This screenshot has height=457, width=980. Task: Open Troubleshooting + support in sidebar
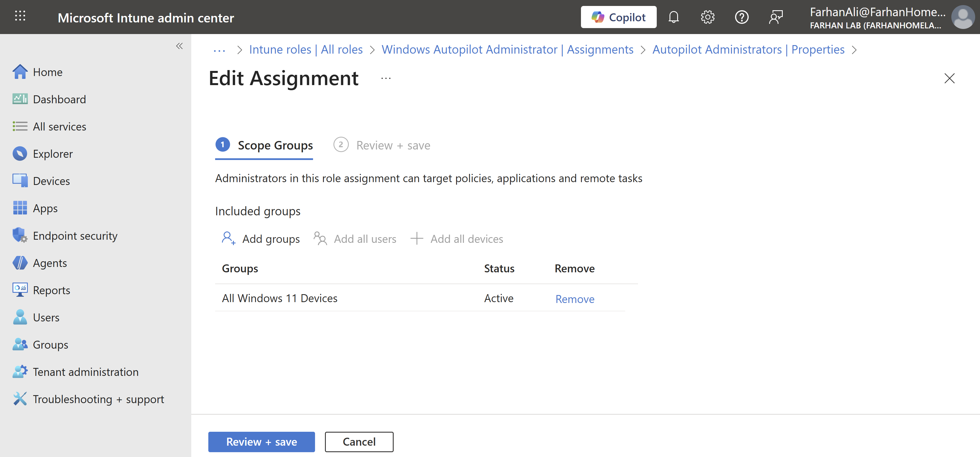(x=98, y=399)
